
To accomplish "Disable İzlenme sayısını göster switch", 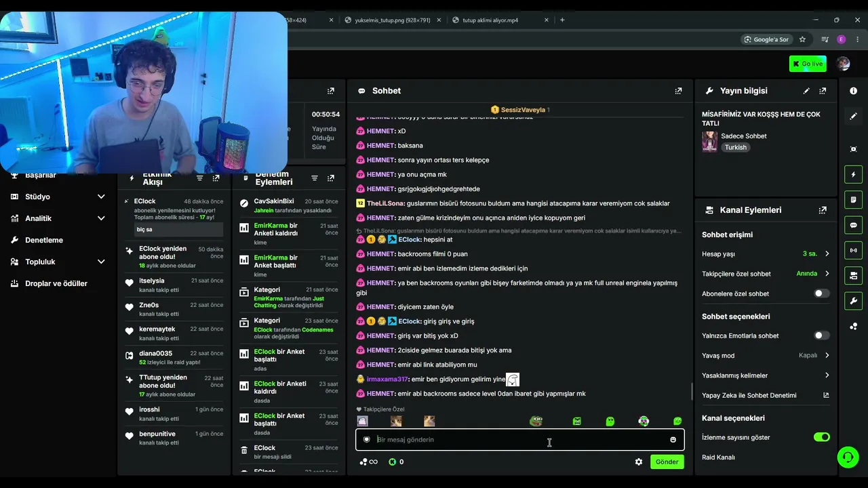I will click(x=821, y=437).
